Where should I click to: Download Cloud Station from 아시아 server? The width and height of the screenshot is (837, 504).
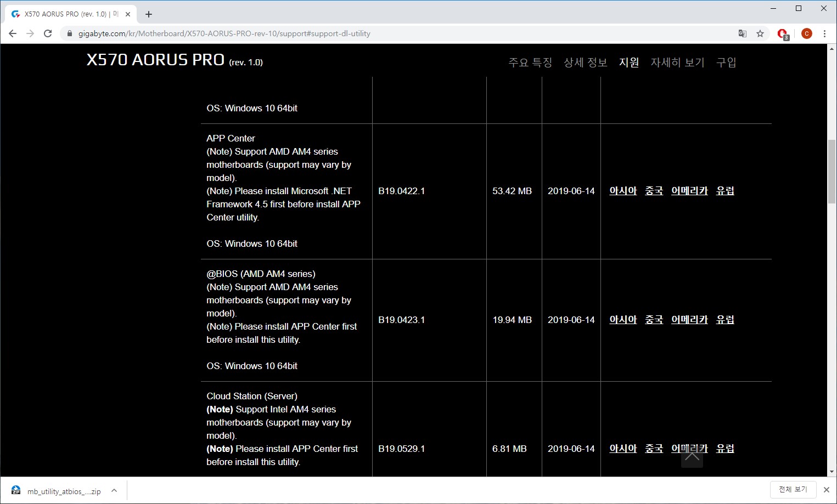click(623, 449)
